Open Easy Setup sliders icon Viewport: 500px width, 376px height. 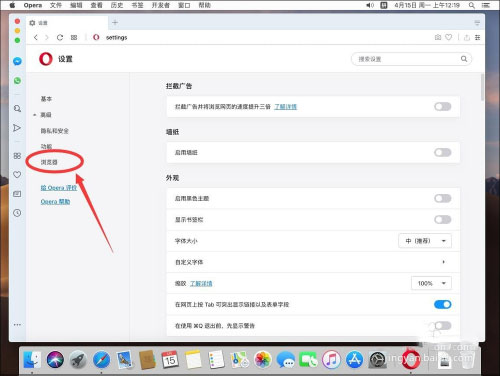[478, 37]
